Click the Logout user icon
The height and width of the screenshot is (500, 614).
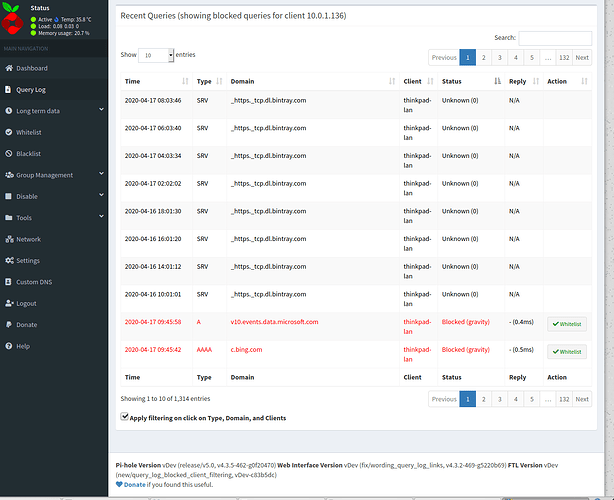tap(9, 303)
